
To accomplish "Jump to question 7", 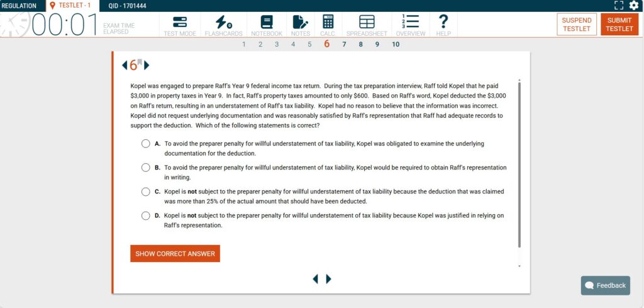I will click(x=344, y=45).
